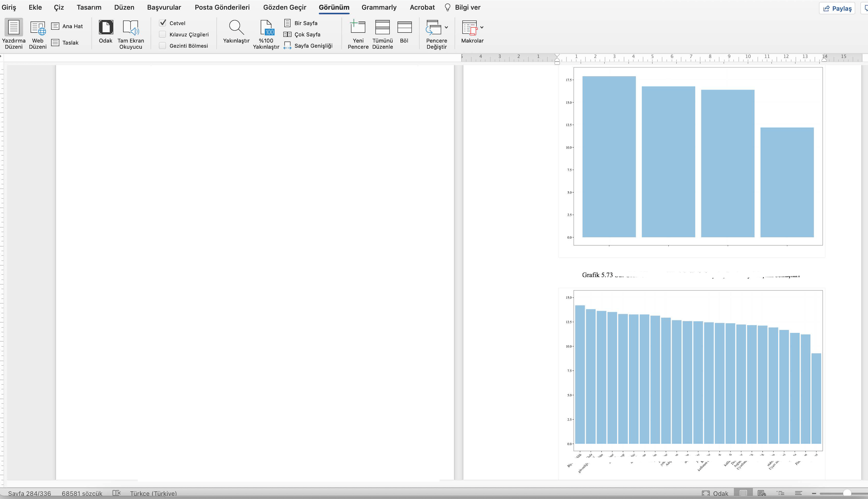
Task: Switch to Gözden Geçir tab
Action: pos(285,7)
